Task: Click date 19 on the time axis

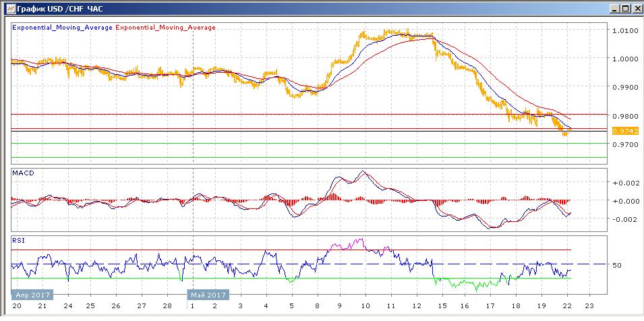Action: [541, 306]
